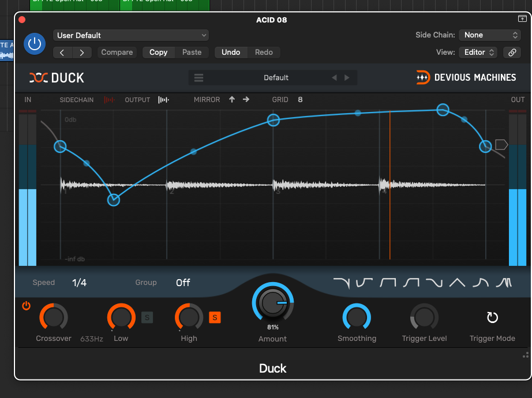Click the Trigger Level knob
Image resolution: width=532 pixels, height=398 pixels.
point(424,317)
